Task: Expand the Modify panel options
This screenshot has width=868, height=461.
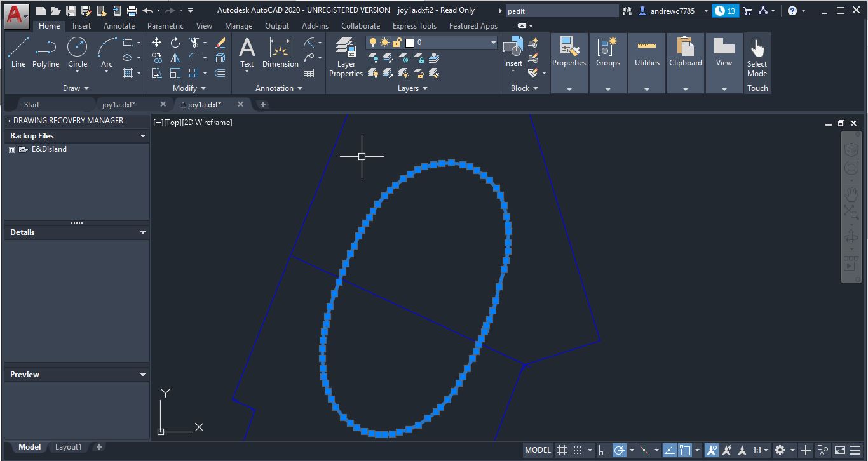Action: [203, 88]
